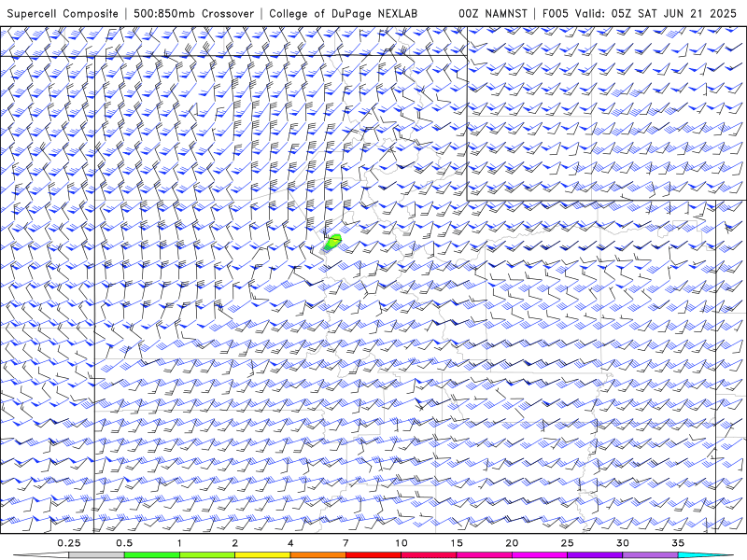This screenshot has height=560, width=747.
Task: Click the "F005 Valid: 05Z SAT JUN 21 2025" text
Action: [640, 14]
